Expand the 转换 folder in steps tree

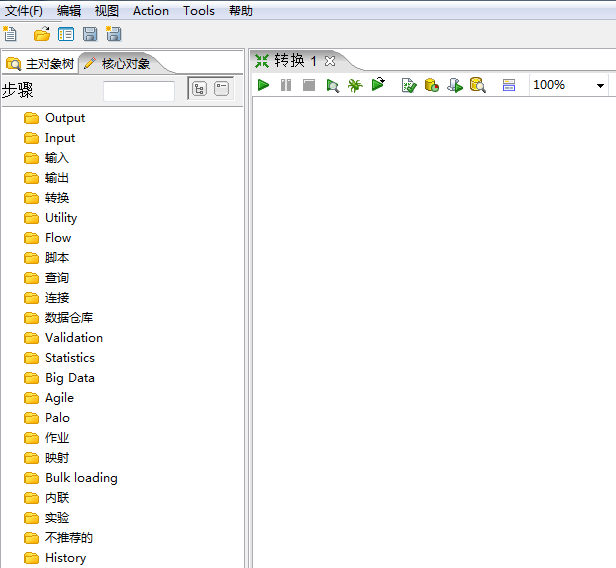[46, 198]
